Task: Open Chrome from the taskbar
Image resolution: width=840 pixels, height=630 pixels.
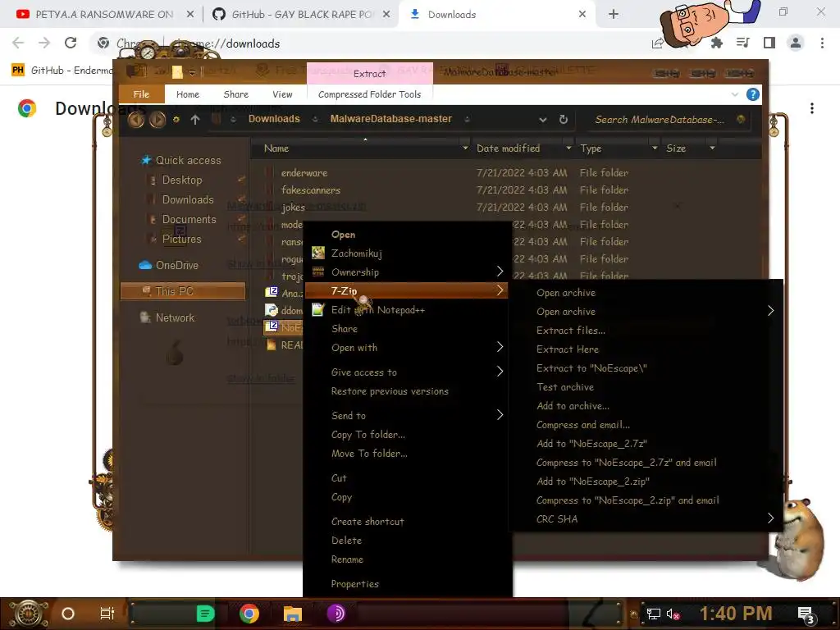Action: click(249, 614)
